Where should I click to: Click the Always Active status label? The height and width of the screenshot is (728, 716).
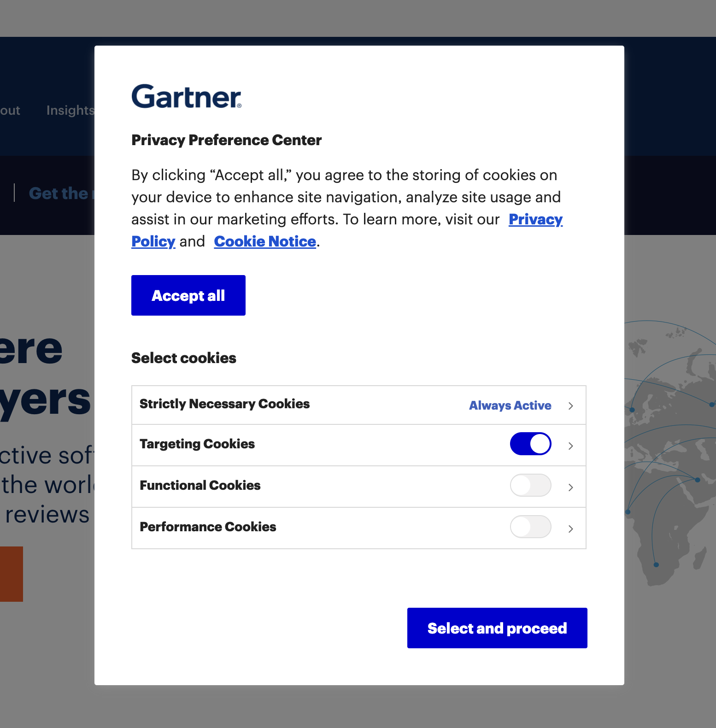pos(510,405)
